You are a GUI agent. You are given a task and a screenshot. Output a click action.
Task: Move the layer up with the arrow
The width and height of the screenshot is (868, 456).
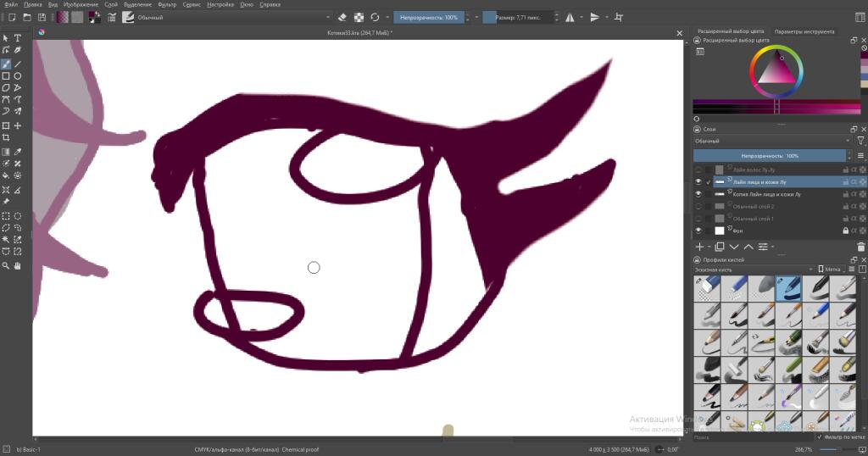(748, 247)
